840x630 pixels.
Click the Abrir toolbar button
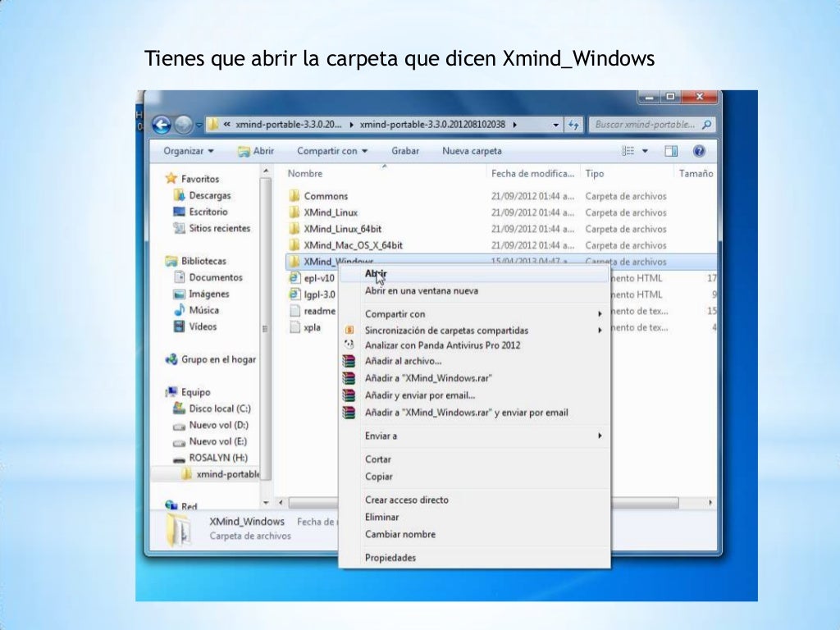coord(256,151)
